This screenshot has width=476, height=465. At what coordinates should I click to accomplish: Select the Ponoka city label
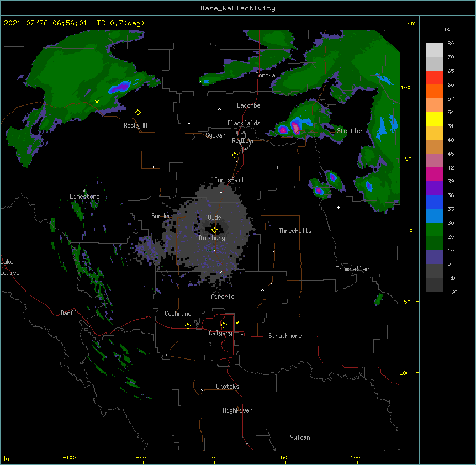pyautogui.click(x=265, y=75)
